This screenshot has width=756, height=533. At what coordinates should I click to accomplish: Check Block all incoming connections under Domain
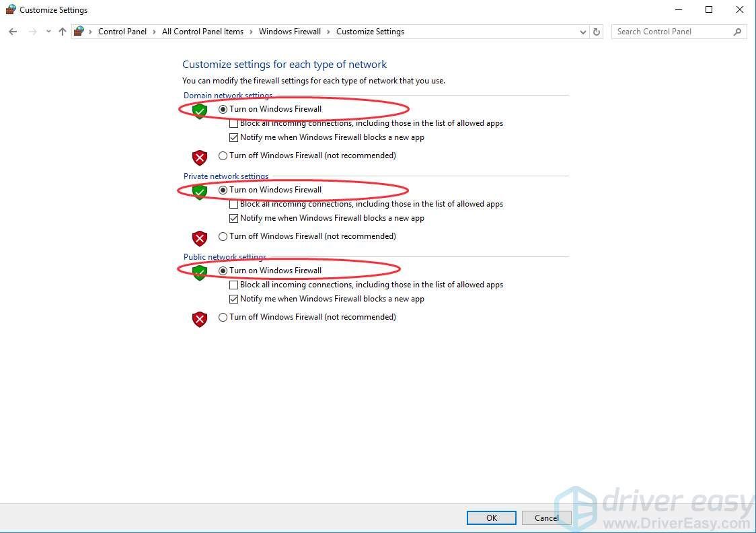(234, 123)
